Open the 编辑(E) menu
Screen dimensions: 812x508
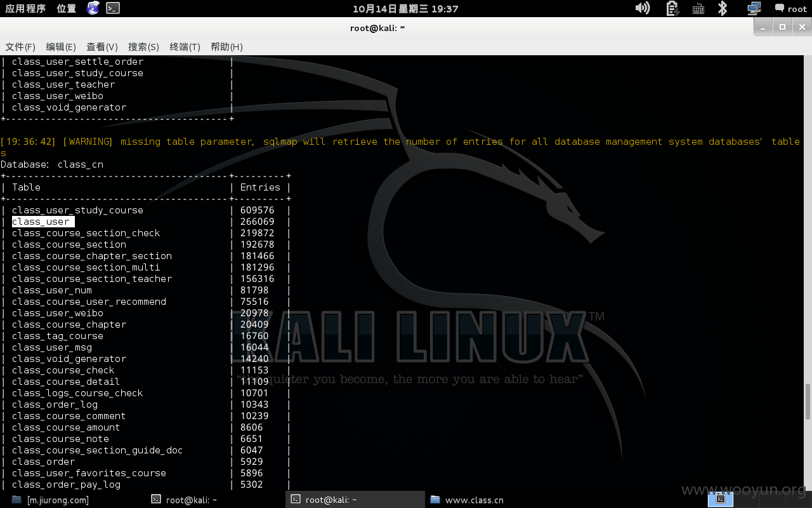pyautogui.click(x=61, y=46)
